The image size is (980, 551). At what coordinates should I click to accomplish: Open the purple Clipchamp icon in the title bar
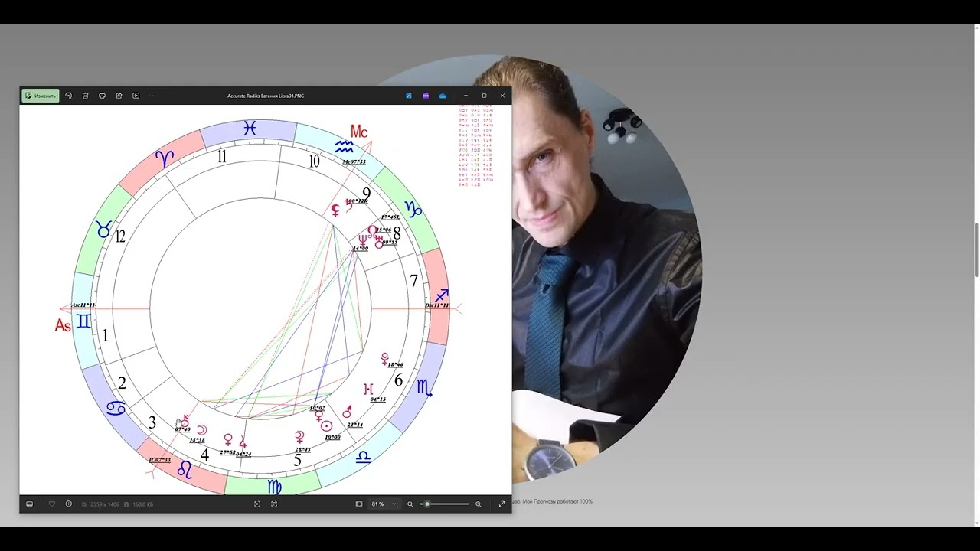426,96
